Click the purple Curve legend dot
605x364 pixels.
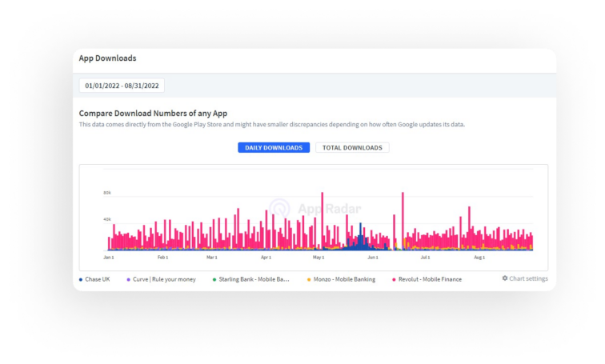(x=129, y=279)
